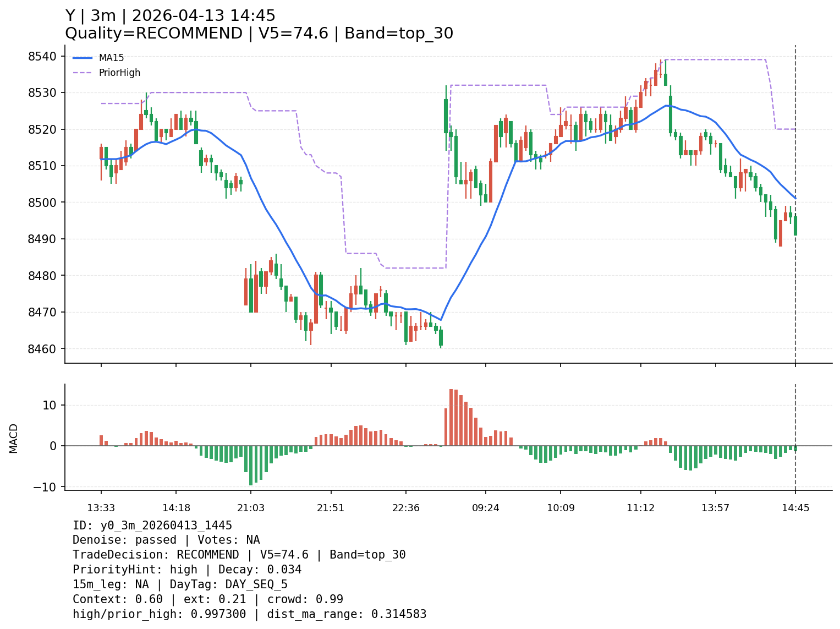Click the 14:45 time tick label
Image resolution: width=840 pixels, height=629 pixels.
795,508
